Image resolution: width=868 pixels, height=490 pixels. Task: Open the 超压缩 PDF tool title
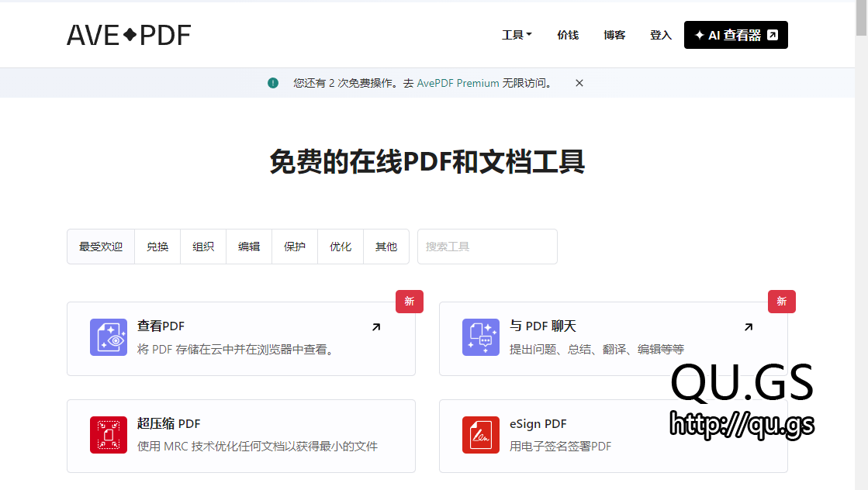(x=169, y=423)
